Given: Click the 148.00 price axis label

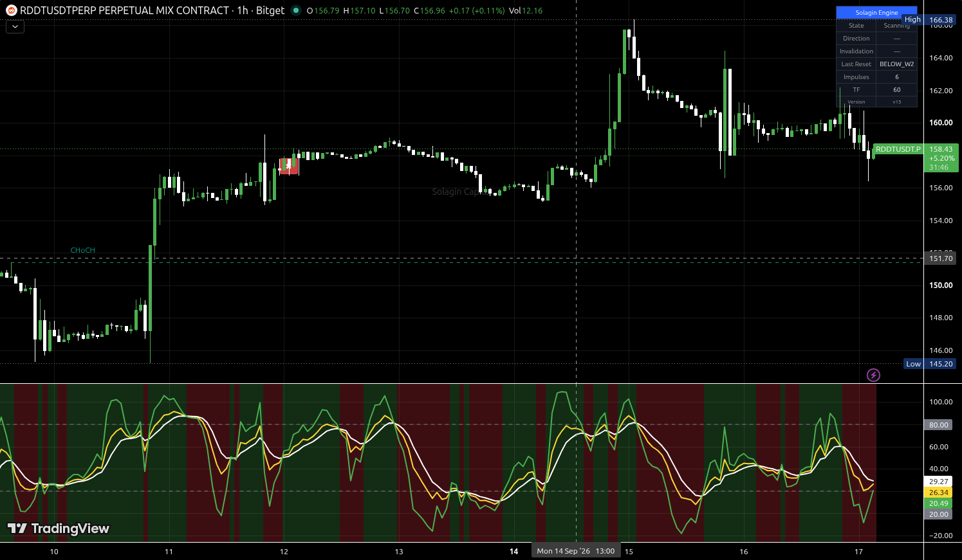Looking at the screenshot, I should 941,318.
